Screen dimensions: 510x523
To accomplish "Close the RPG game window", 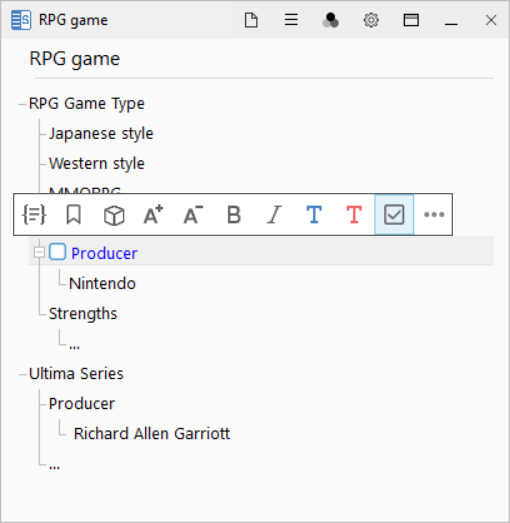I will point(491,20).
